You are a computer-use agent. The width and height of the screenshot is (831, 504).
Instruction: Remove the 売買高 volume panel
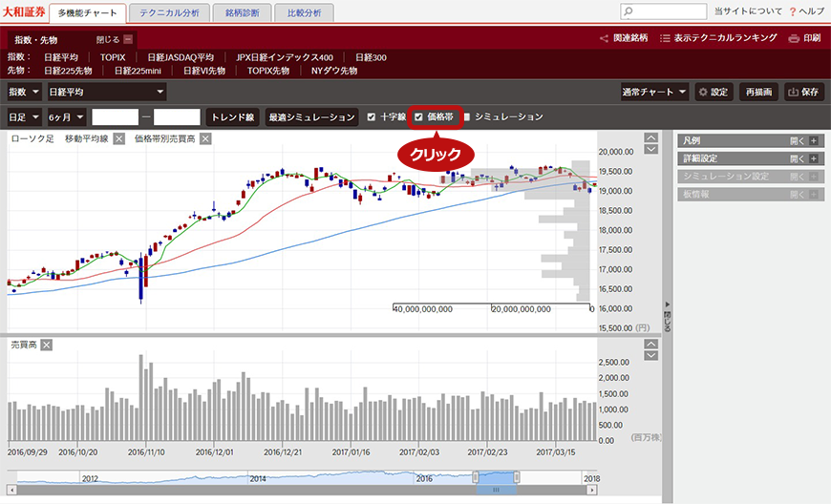coord(47,346)
